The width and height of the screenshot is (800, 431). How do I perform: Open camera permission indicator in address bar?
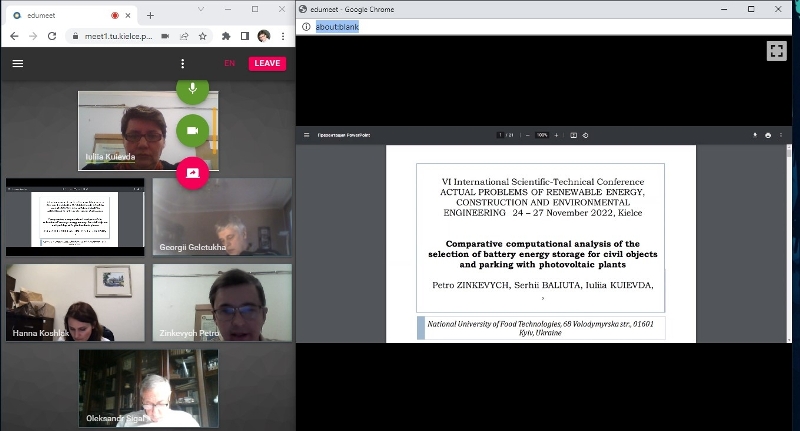click(x=165, y=36)
